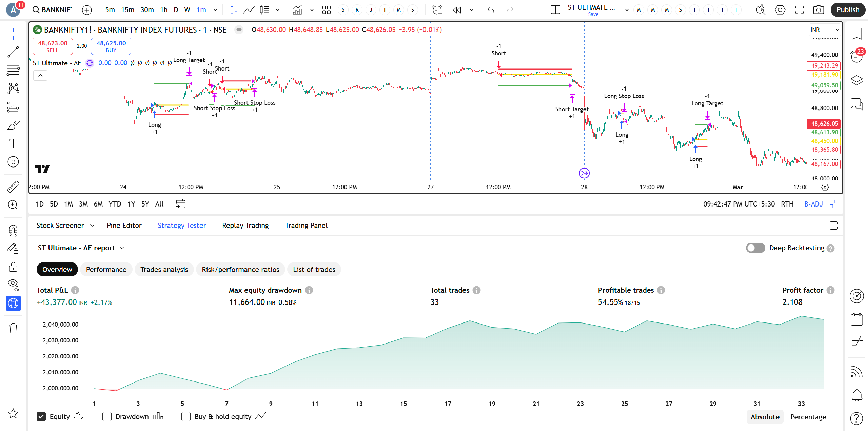
Task: Enable Buy & hold equity checkbox
Action: (186, 417)
